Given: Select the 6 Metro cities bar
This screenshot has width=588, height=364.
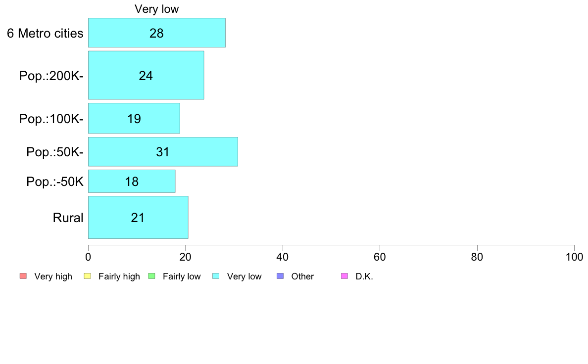Looking at the screenshot, I should pyautogui.click(x=157, y=33).
